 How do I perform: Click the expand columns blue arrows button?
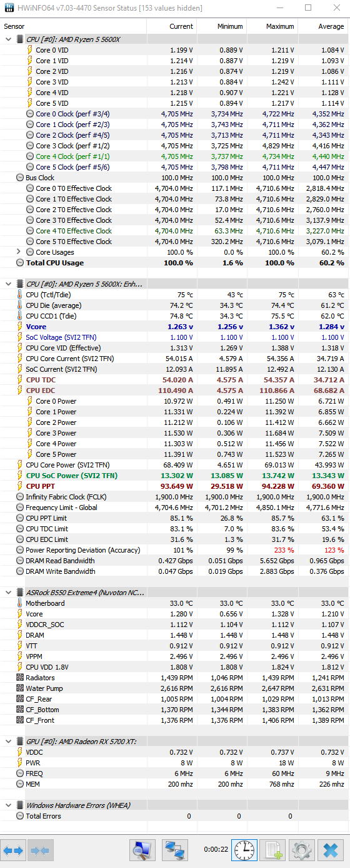[13, 850]
